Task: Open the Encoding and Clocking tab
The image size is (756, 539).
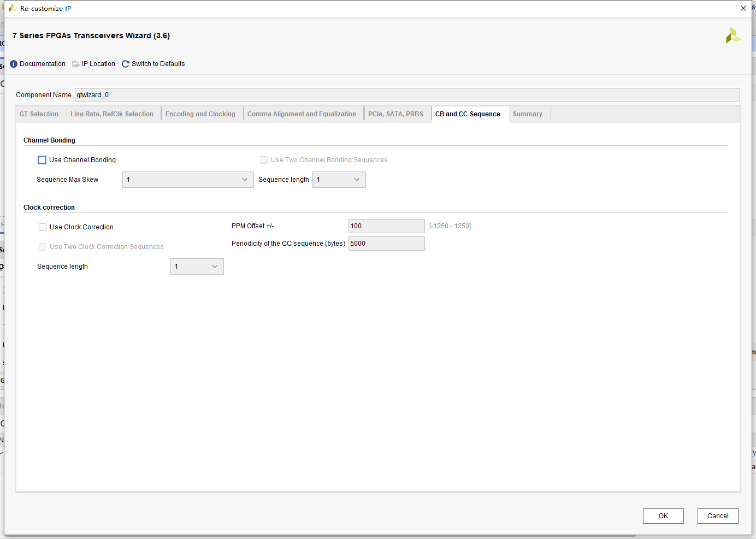Action: point(200,114)
